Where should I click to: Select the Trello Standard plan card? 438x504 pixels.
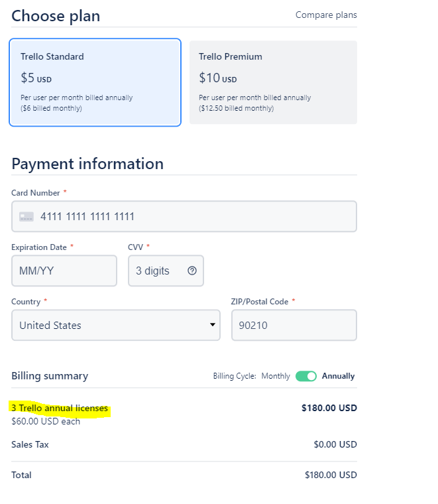[x=95, y=82]
